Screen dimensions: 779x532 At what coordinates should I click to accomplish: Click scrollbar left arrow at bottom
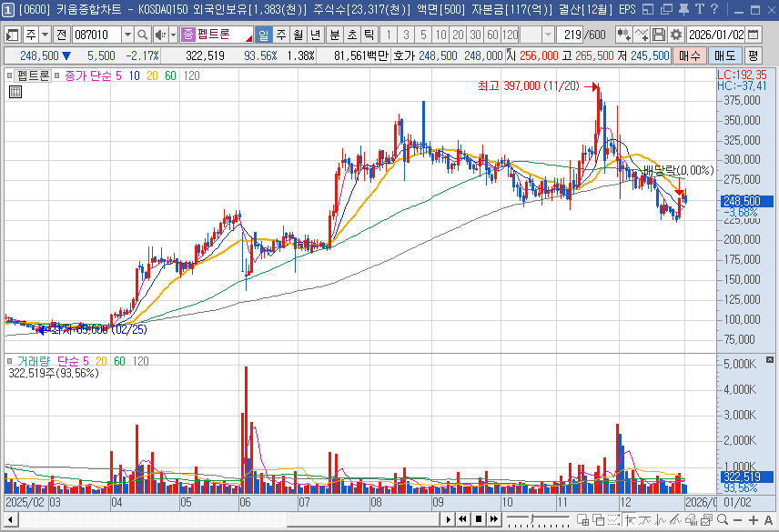pos(10,519)
